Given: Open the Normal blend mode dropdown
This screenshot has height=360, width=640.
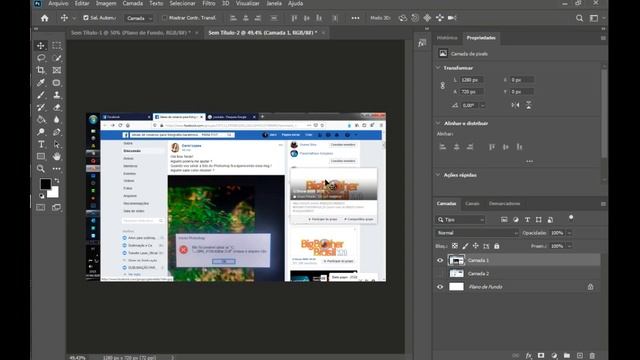Looking at the screenshot, I should [477, 233].
